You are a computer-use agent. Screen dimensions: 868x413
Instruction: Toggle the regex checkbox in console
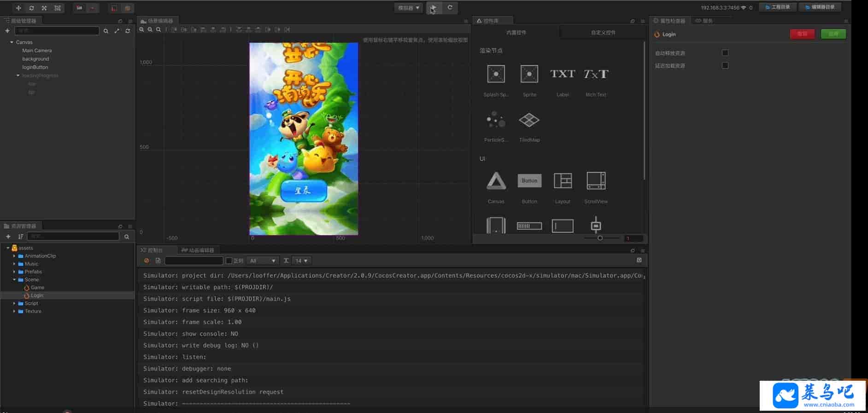(229, 261)
